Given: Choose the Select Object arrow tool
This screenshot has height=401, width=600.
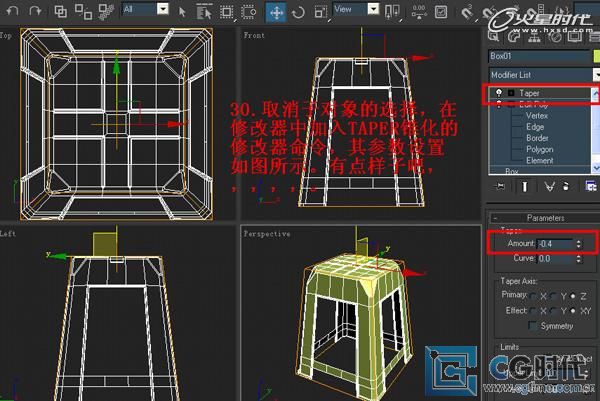Looking at the screenshot, I should 182,12.
